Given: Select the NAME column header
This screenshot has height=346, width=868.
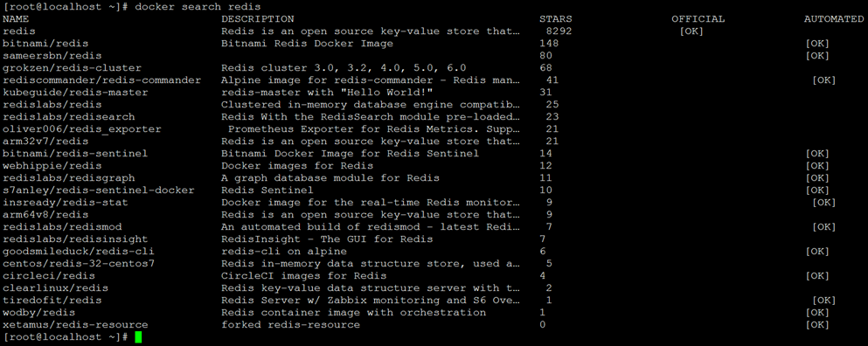Looking at the screenshot, I should [16, 19].
